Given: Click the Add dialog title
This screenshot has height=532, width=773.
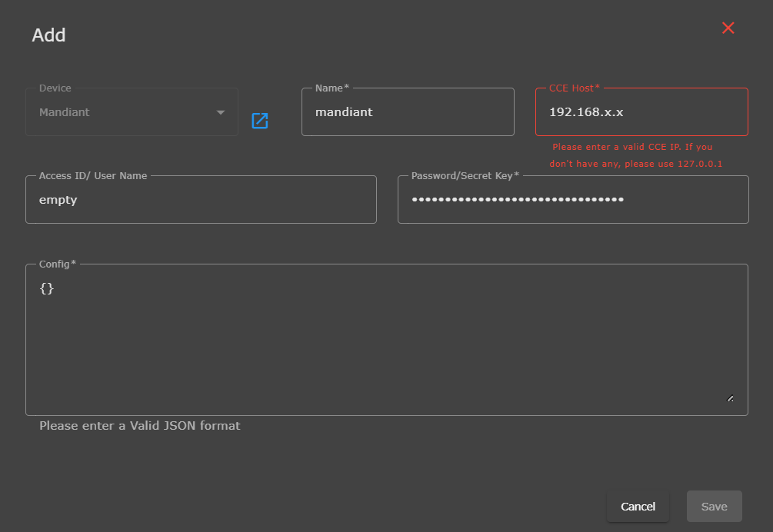Looking at the screenshot, I should click(48, 35).
